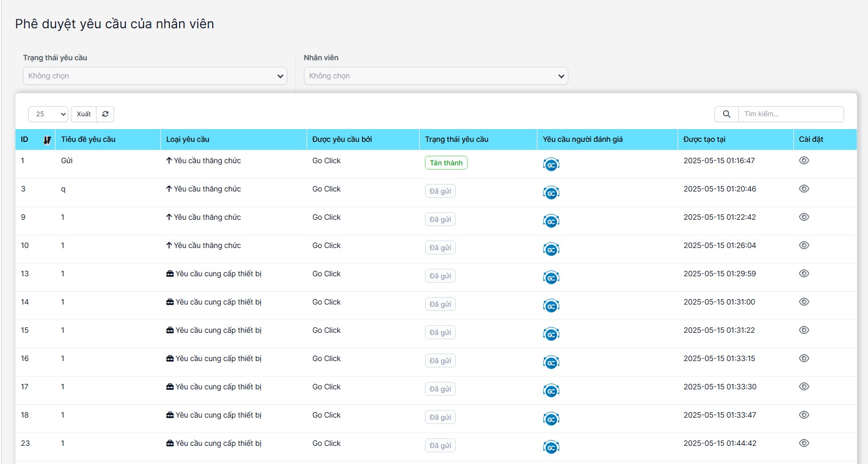
Task: Click the Xuất export button
Action: click(x=84, y=114)
